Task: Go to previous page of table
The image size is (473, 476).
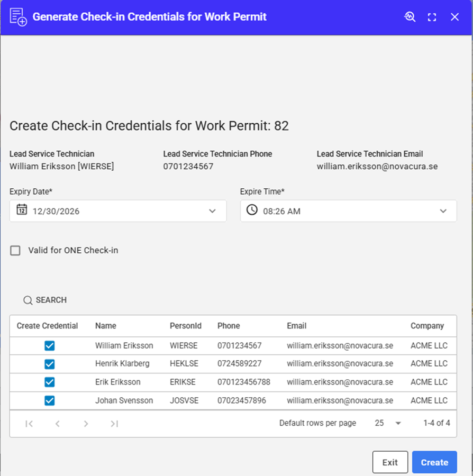Action: (58, 423)
